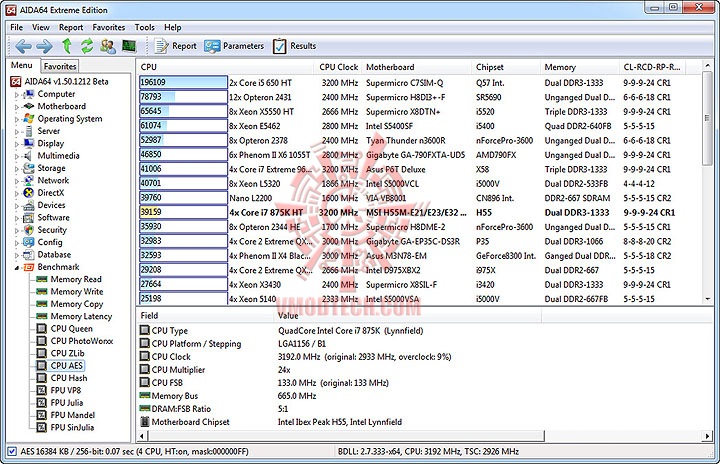The height and width of the screenshot is (464, 720).
Task: Click the green up arrow icon
Action: 67,46
